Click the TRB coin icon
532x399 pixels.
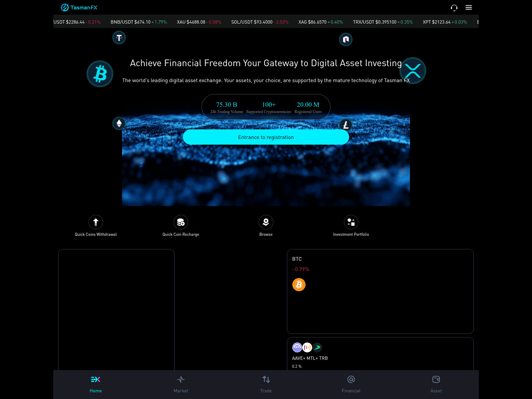click(x=317, y=347)
